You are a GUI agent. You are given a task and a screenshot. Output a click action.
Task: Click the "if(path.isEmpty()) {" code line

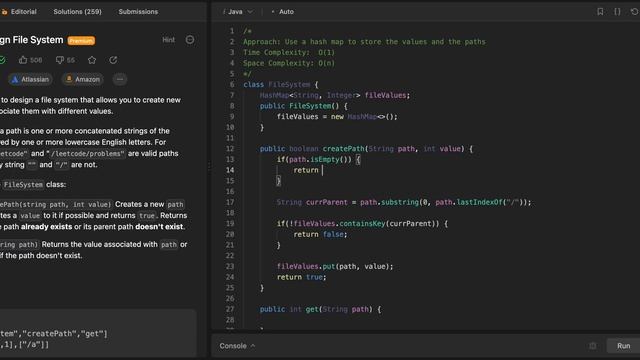pyautogui.click(x=318, y=160)
